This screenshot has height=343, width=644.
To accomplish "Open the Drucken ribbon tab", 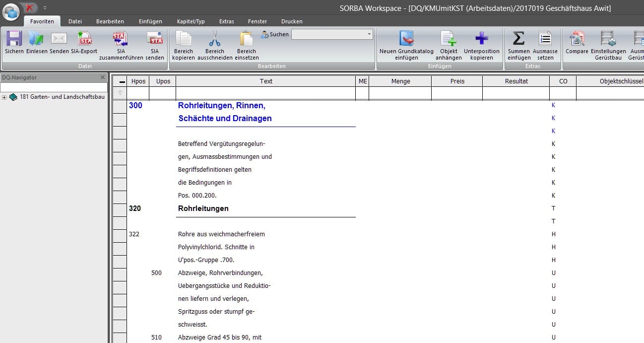I will tap(292, 21).
